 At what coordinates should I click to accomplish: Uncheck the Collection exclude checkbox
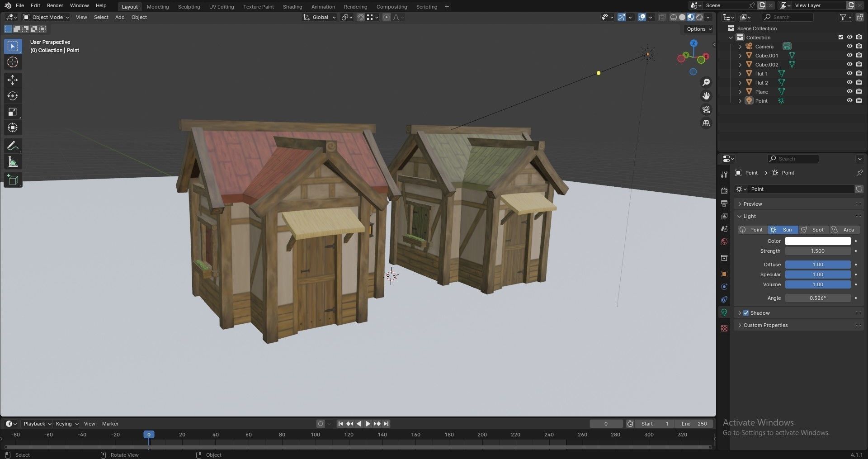841,37
